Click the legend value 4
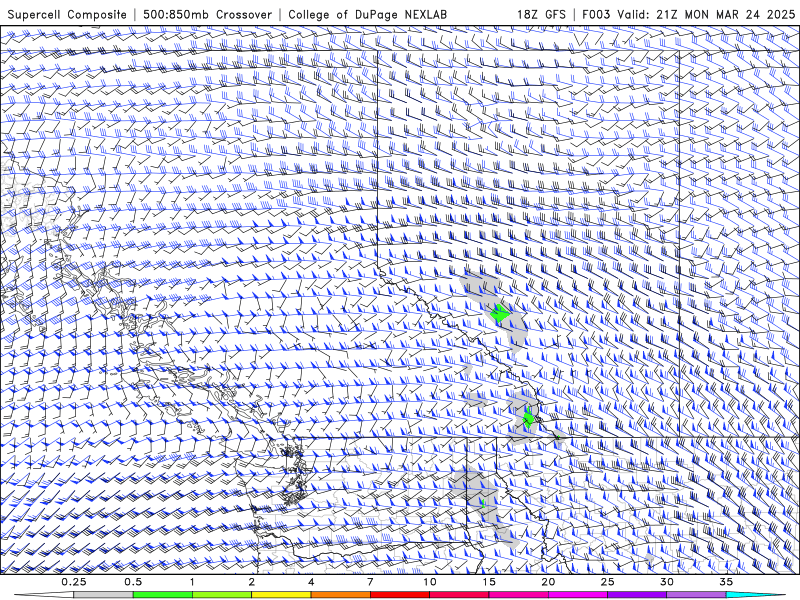 click(311, 582)
